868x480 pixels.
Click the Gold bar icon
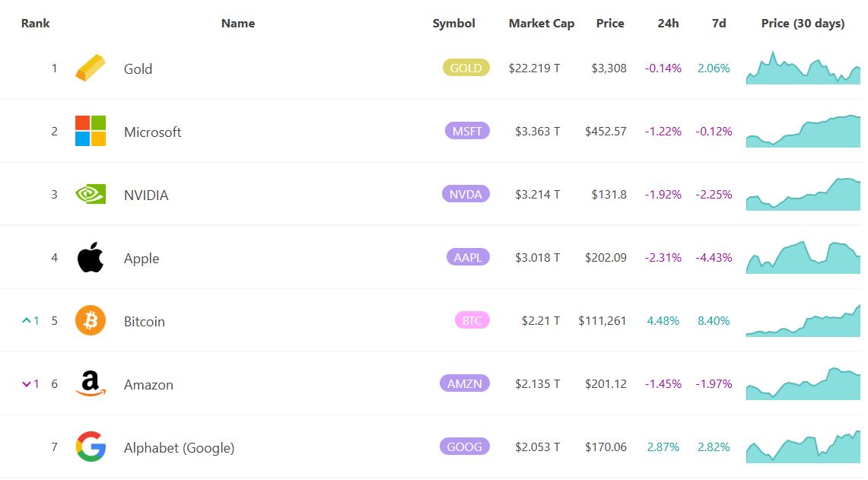tap(91, 68)
